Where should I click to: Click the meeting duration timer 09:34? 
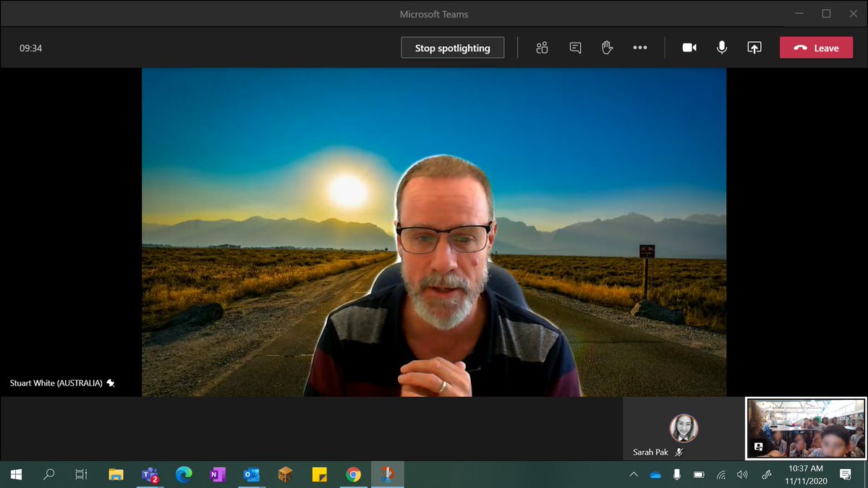30,48
